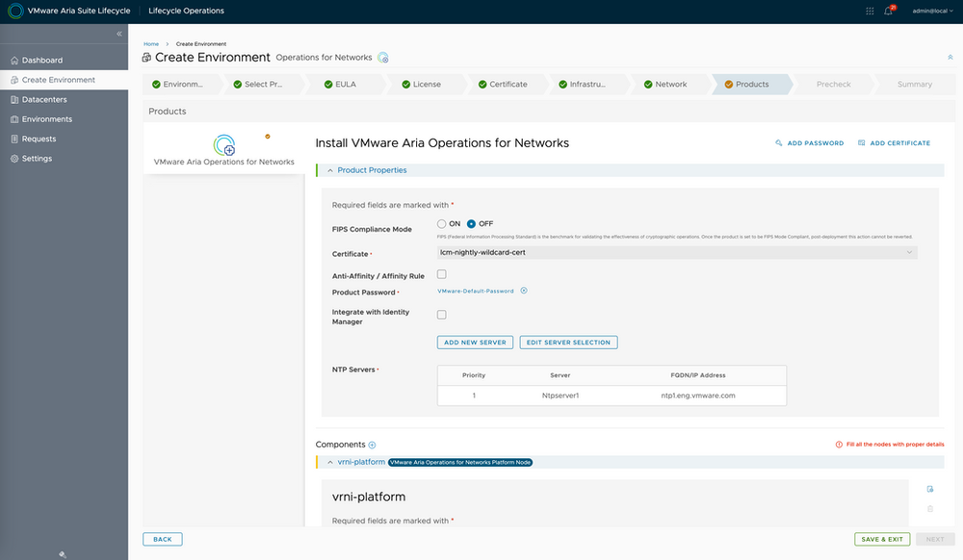963x560 pixels.
Task: Click the Home breadcrumb link
Action: (x=151, y=44)
